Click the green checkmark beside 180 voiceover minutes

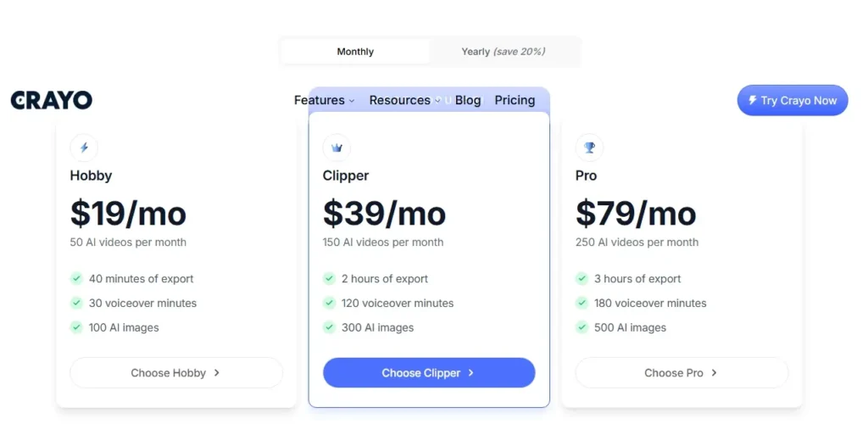[x=581, y=303]
